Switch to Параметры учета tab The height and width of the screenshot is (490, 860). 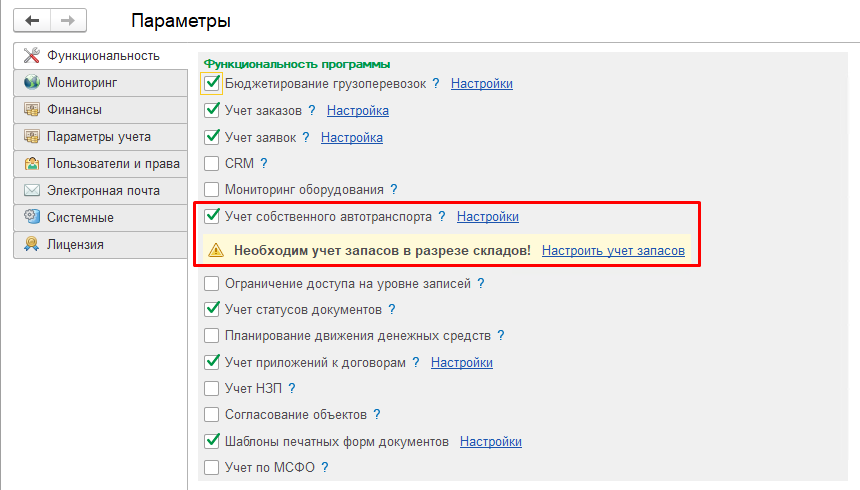[100, 137]
